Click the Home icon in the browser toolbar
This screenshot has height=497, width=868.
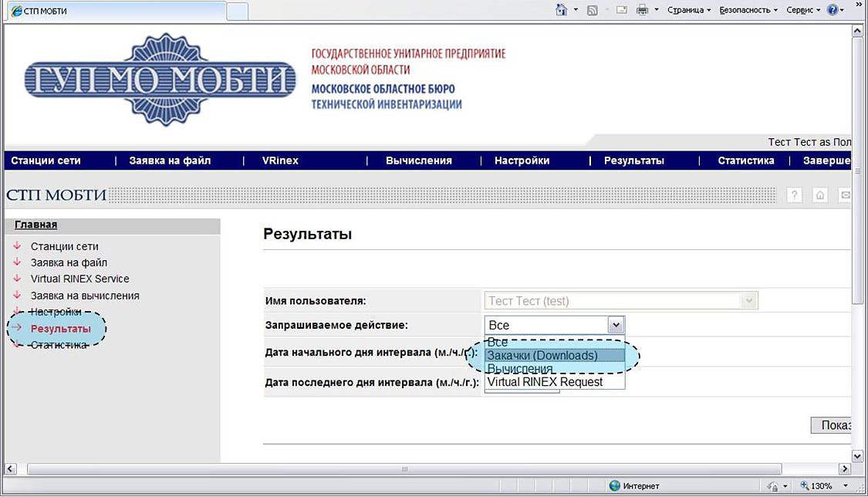click(562, 10)
